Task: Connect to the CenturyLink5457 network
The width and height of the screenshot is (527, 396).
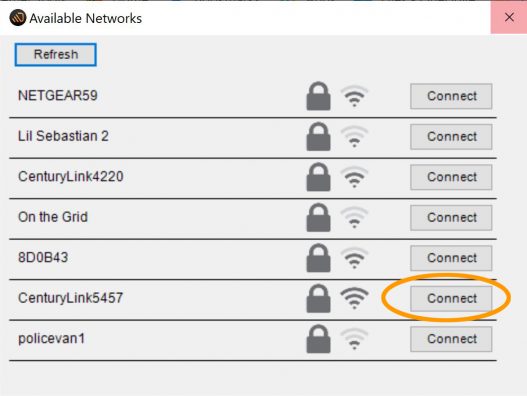Action: (x=451, y=299)
